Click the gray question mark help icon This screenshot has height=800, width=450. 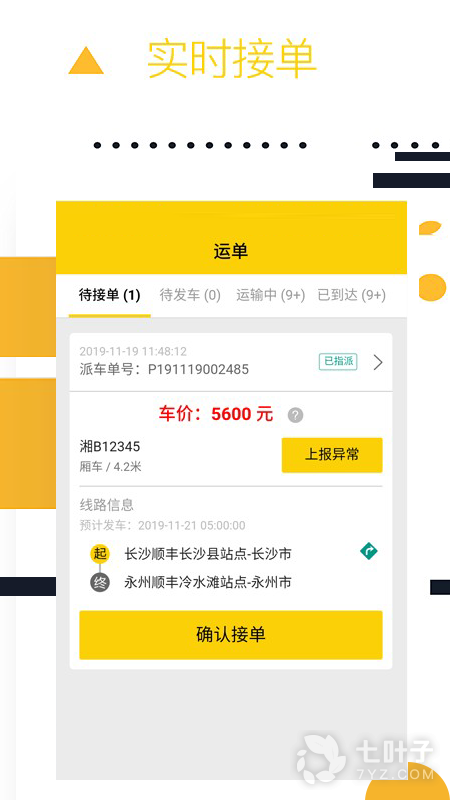point(295,415)
